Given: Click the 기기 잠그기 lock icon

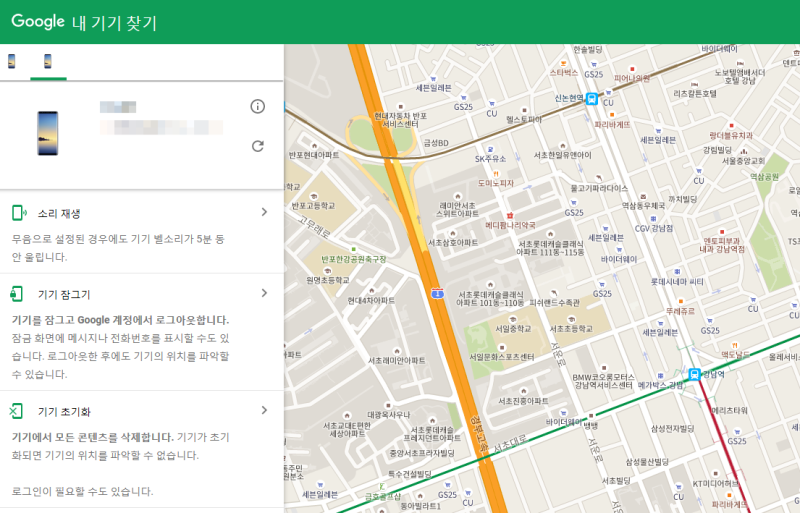Looking at the screenshot, I should (16, 294).
